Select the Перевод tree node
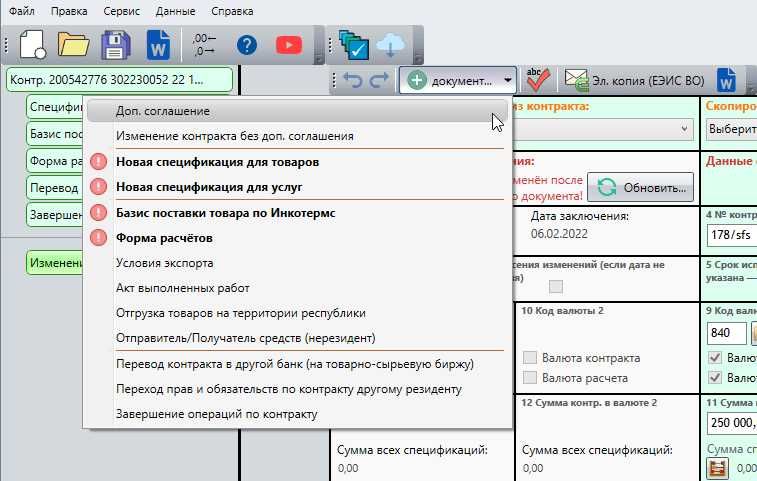The width and height of the screenshot is (757, 481). [x=56, y=188]
